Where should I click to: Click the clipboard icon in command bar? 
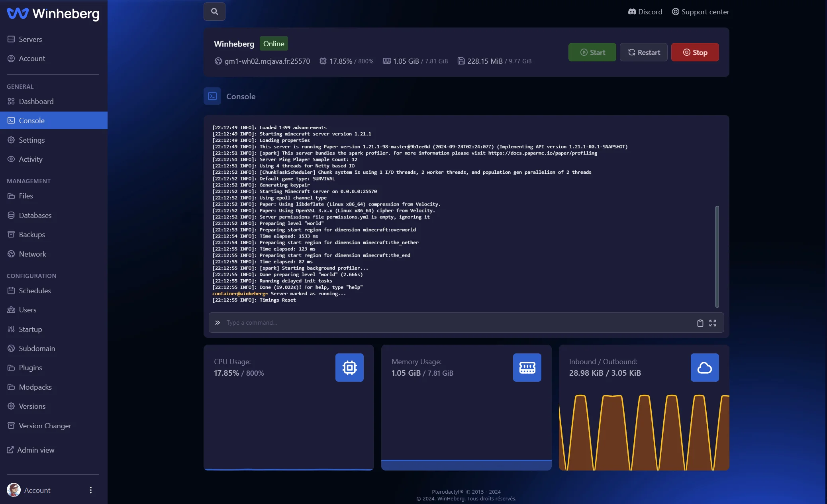click(x=700, y=323)
